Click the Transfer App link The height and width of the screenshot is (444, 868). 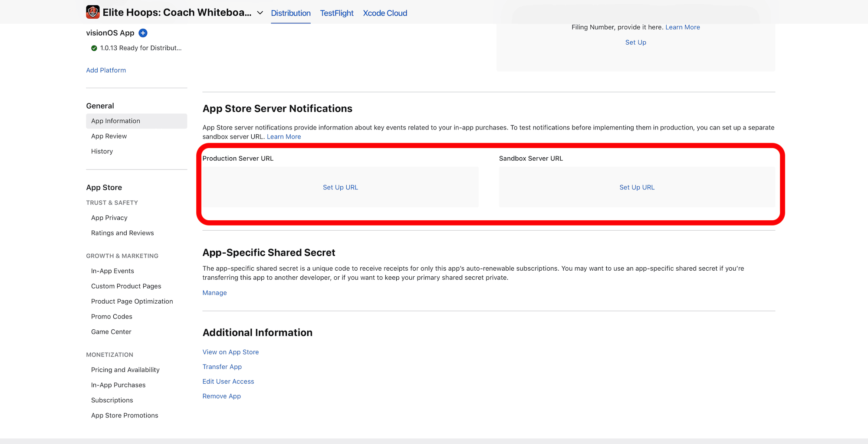222,367
